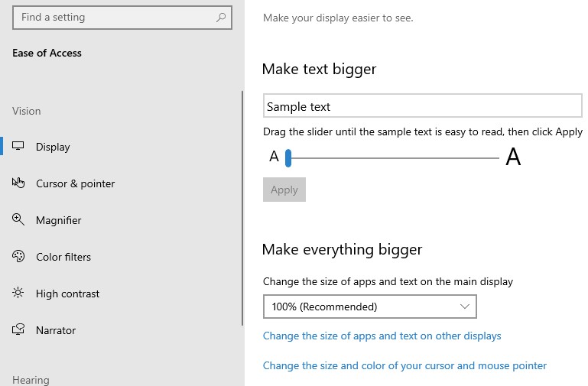Click the Display monitor icon in sidebar
The height and width of the screenshot is (386, 588).
pyautogui.click(x=19, y=147)
